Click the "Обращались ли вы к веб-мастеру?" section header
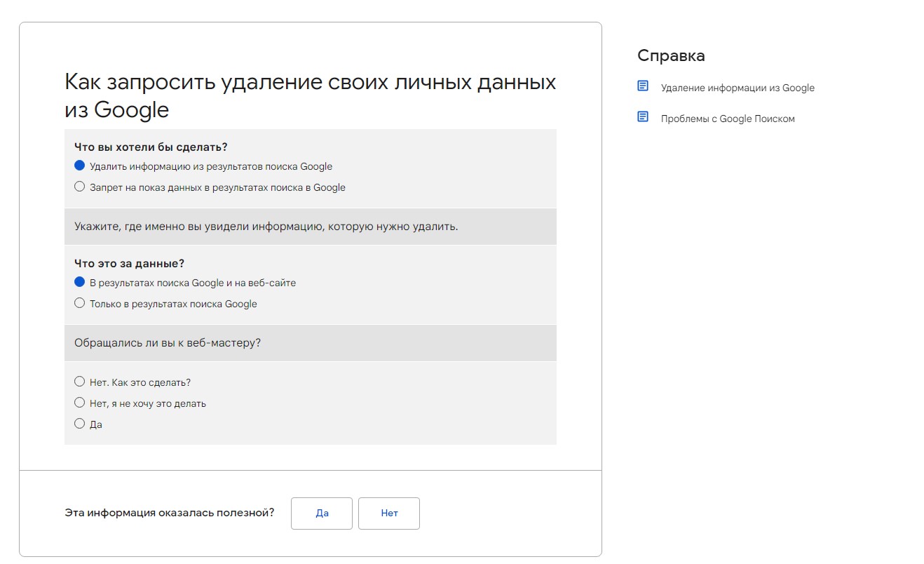The height and width of the screenshot is (564, 924). 168,343
